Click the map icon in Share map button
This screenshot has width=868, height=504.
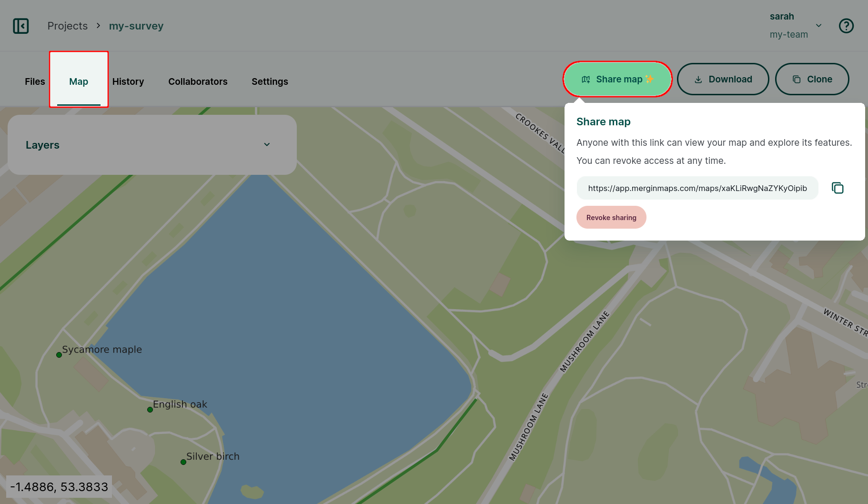pos(586,79)
